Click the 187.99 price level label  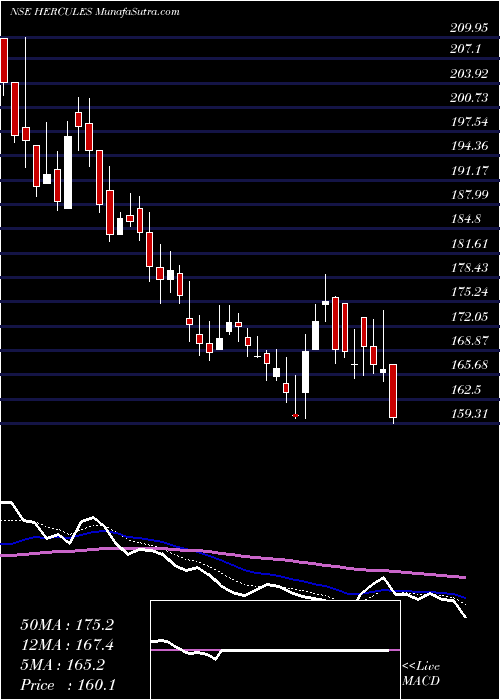469,195
